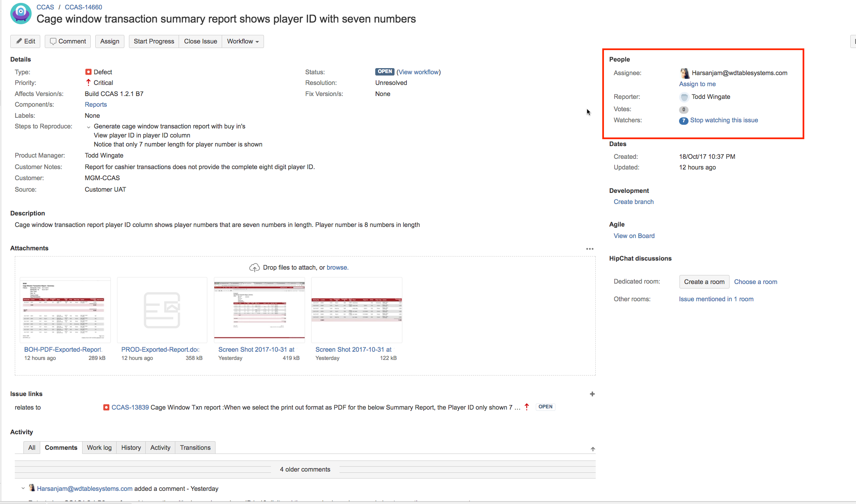Switch to the Comments tab
The image size is (856, 504).
(x=61, y=448)
